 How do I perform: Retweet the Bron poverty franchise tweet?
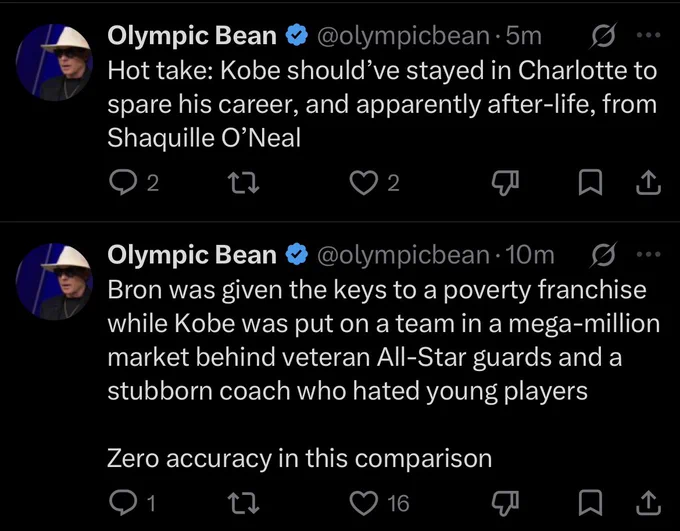coord(244,503)
